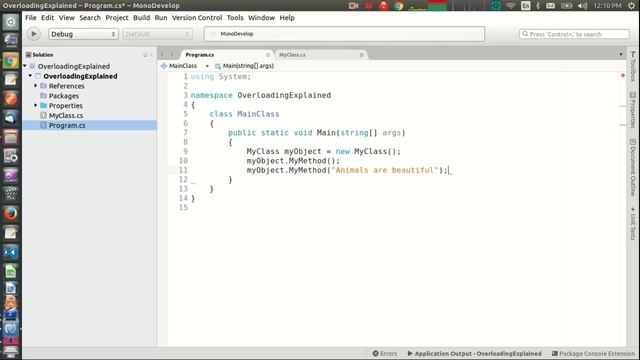Close the Solution pad
The image size is (640, 360).
151,55
